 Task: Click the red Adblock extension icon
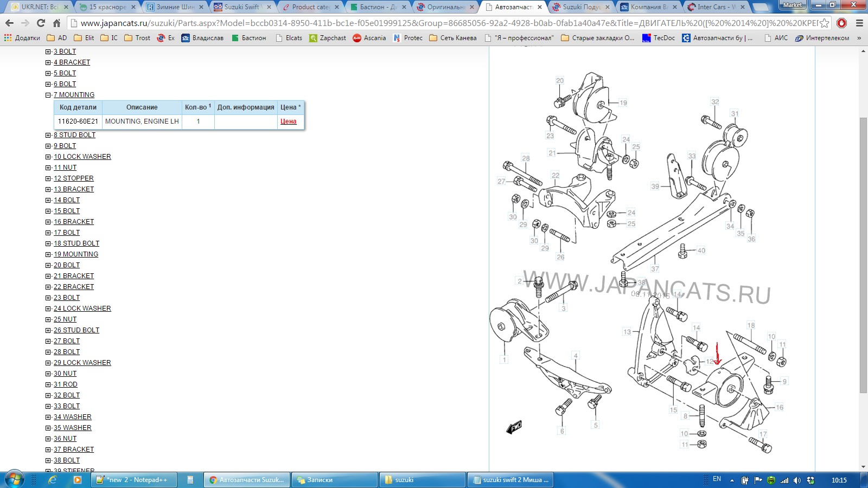pos(842,23)
